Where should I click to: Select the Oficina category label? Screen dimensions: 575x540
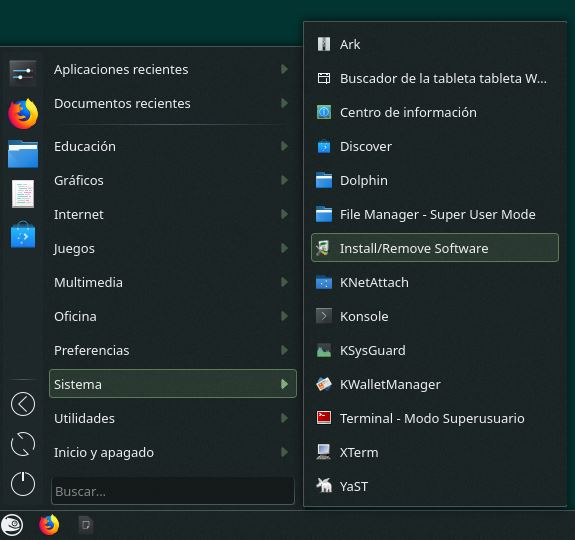75,316
